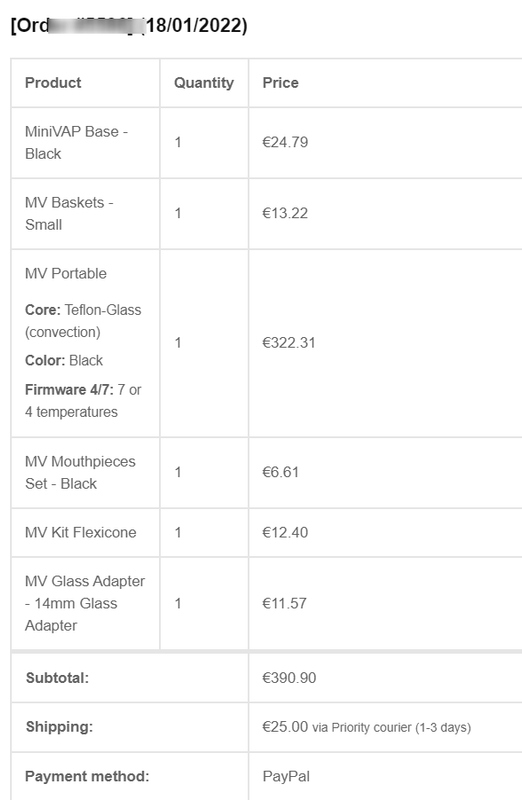Select the Color: Black attribute text

[64, 360]
